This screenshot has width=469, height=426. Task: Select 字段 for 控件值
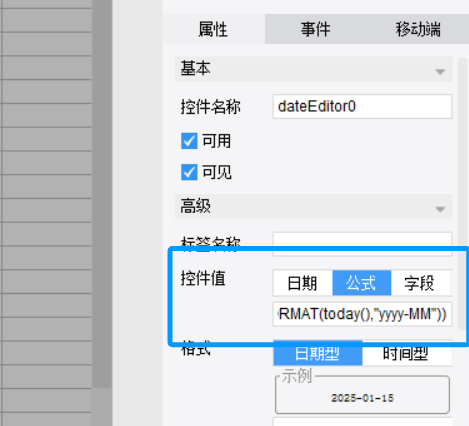click(x=420, y=283)
